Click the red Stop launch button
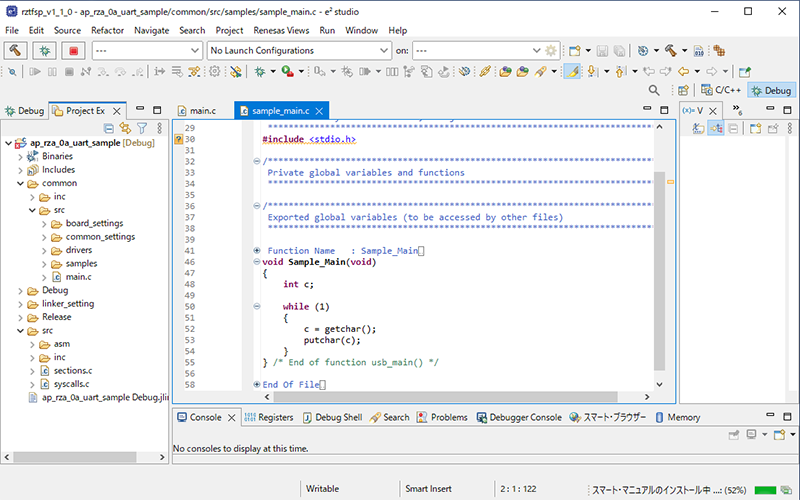 [73, 51]
